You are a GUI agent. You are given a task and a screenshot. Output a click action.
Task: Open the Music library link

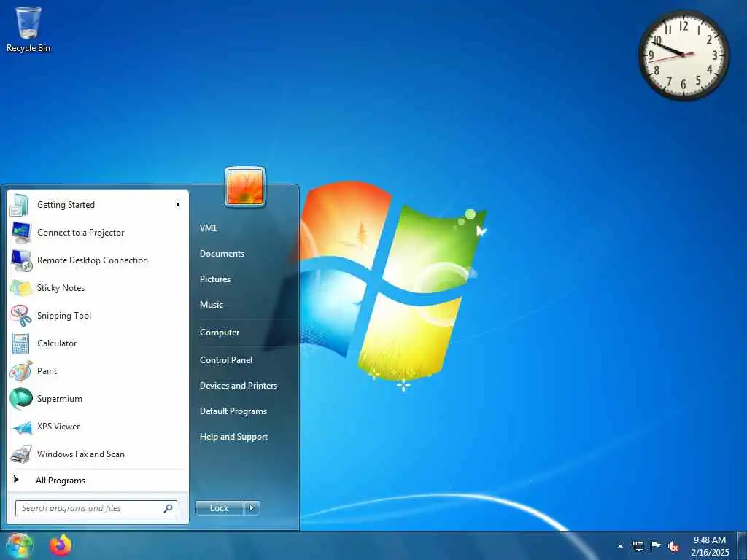coord(211,305)
